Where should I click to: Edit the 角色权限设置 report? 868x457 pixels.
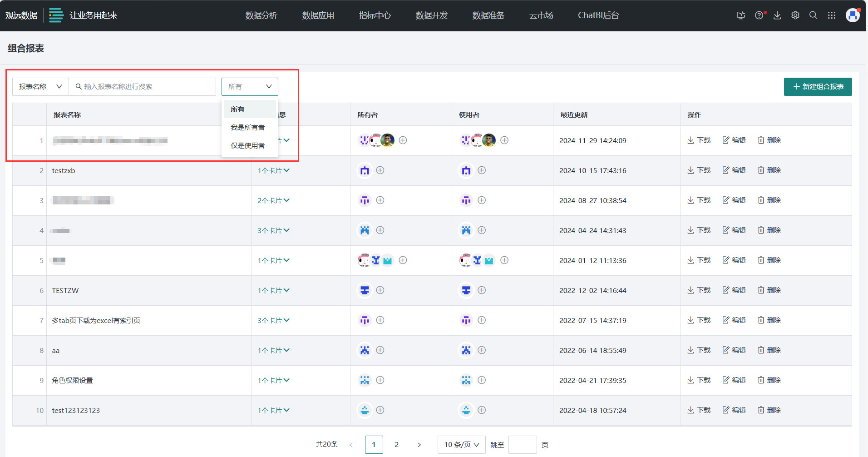pyautogui.click(x=734, y=380)
